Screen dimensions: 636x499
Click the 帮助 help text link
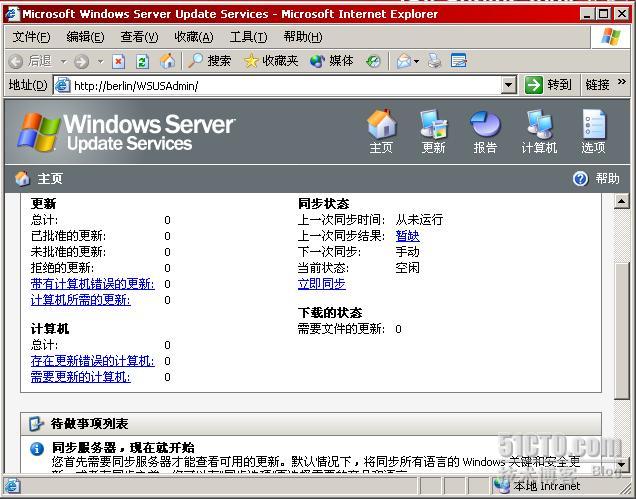pyautogui.click(x=607, y=179)
